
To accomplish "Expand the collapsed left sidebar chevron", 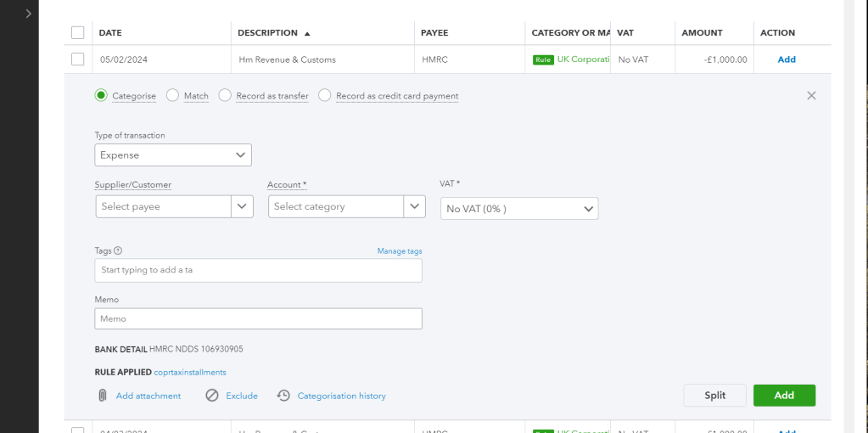I will [x=29, y=14].
